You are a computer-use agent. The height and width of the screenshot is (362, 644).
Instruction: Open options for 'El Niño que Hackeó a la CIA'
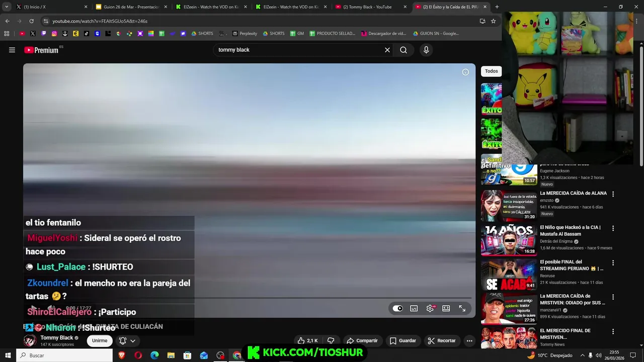click(613, 228)
